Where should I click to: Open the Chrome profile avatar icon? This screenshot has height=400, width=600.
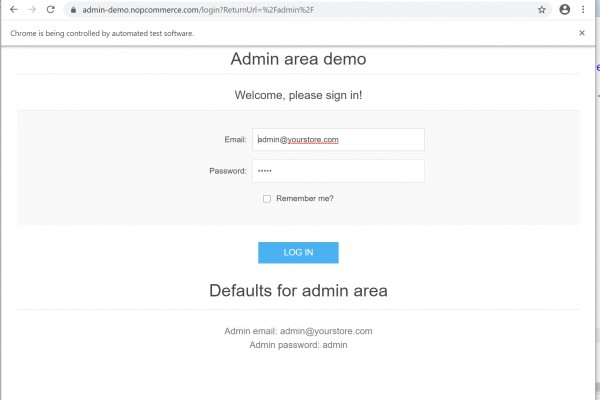coord(564,10)
